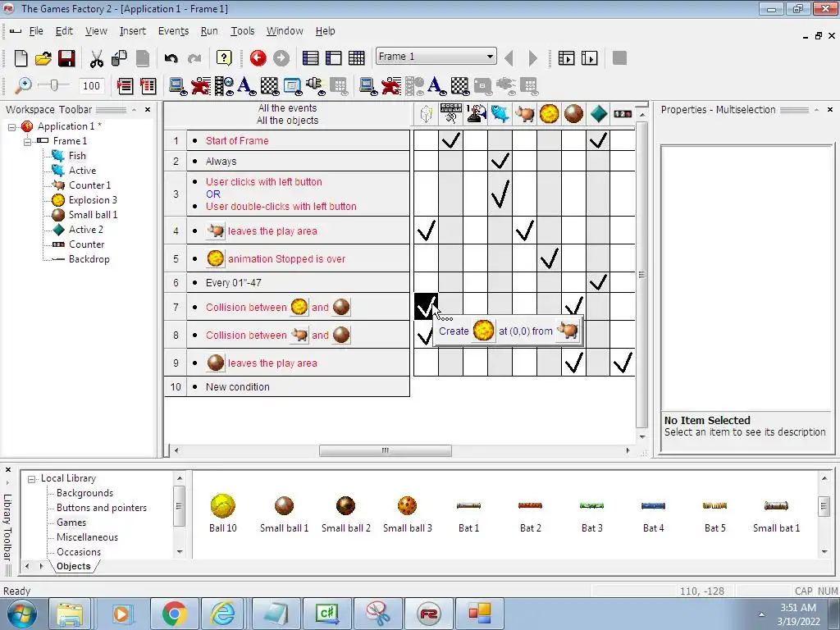Click the Player 1 joystick column header icon

click(476, 113)
